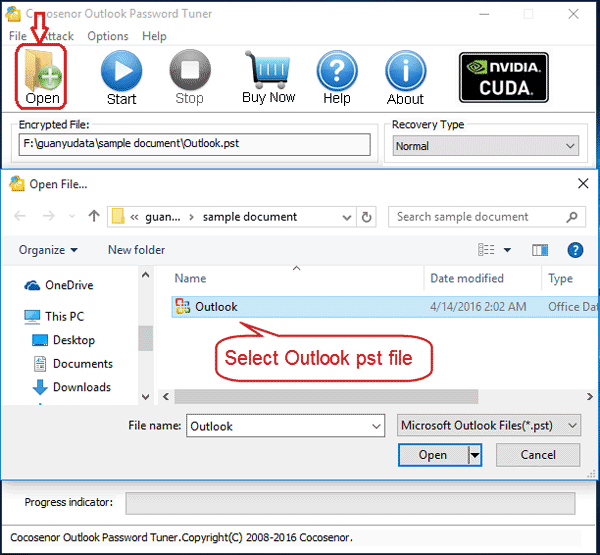Click the progress indicator bar
Screen dimensions: 600x555
[x=350, y=503]
